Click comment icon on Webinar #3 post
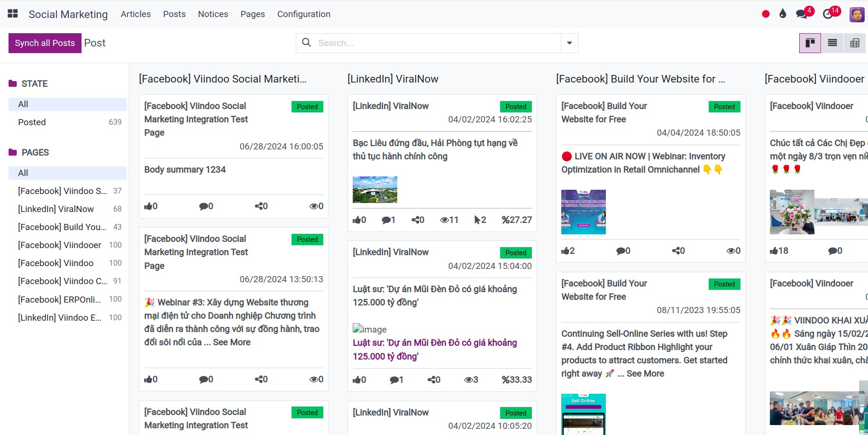Image resolution: width=868 pixels, height=435 pixels. tap(203, 379)
